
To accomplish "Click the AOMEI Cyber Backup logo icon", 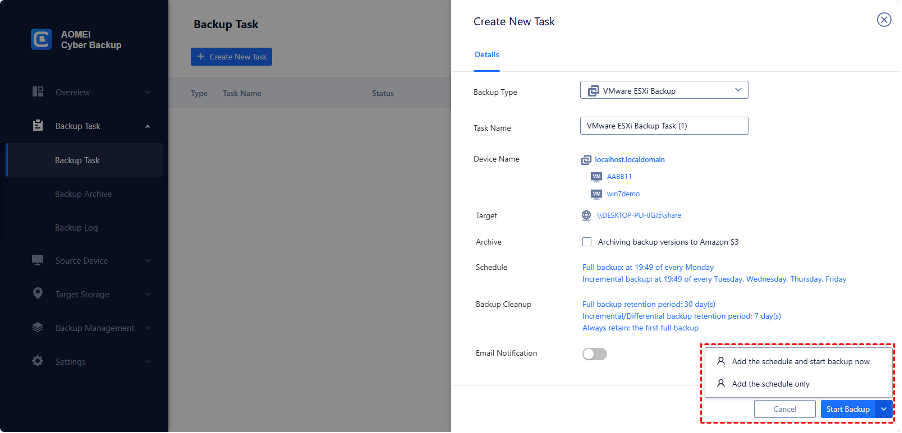I will [41, 40].
